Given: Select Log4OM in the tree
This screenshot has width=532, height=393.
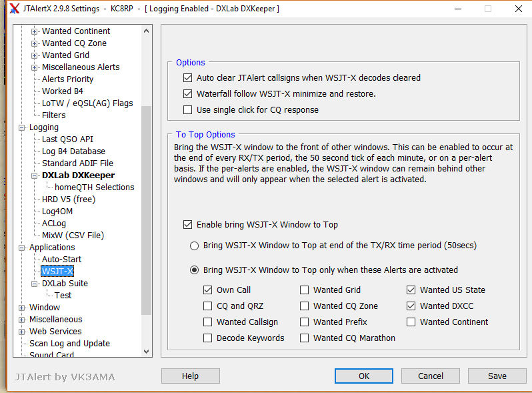Looking at the screenshot, I should 57,212.
